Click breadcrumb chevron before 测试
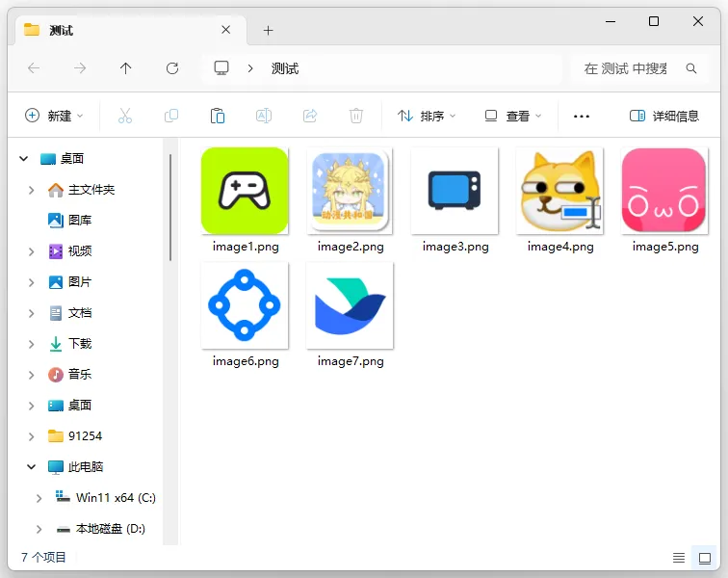Image resolution: width=728 pixels, height=578 pixels. point(250,68)
